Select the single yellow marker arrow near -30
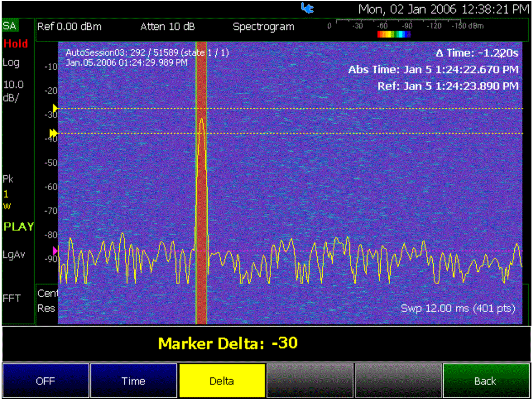This screenshot has height=400, width=532. click(55, 108)
